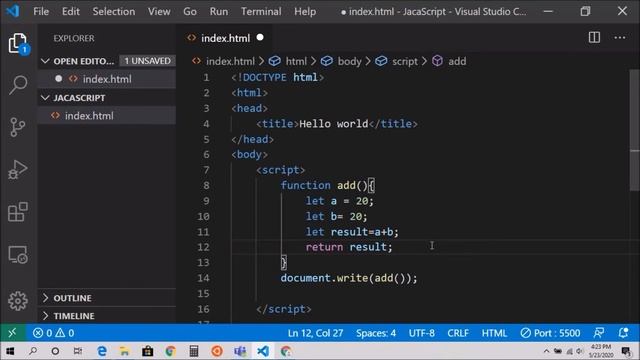Open the Extensions view
Image resolution: width=640 pixels, height=360 pixels.
pos(18,212)
